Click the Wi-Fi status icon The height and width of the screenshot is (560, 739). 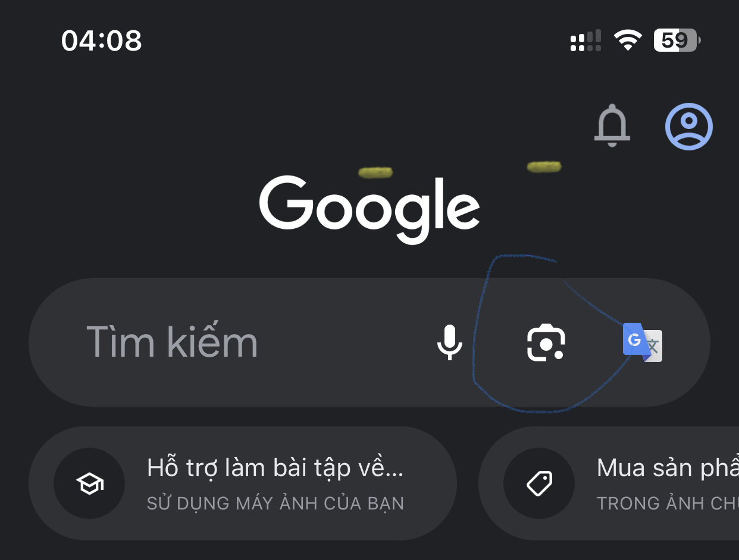coord(628,41)
